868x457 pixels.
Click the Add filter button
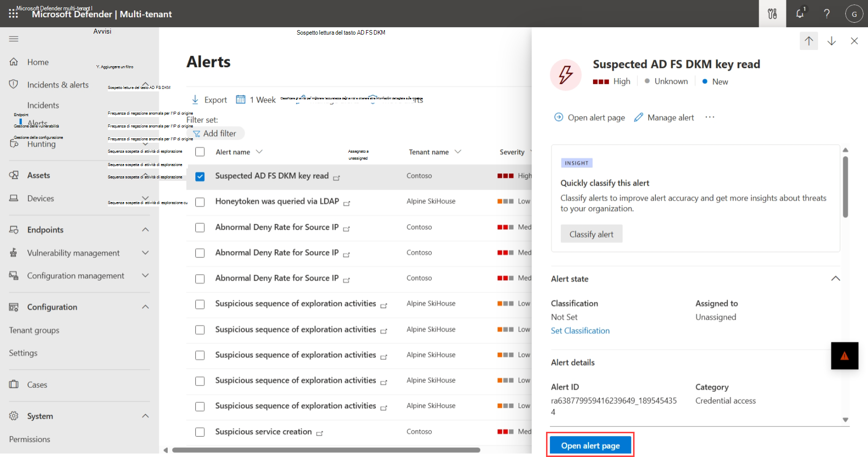click(x=215, y=133)
